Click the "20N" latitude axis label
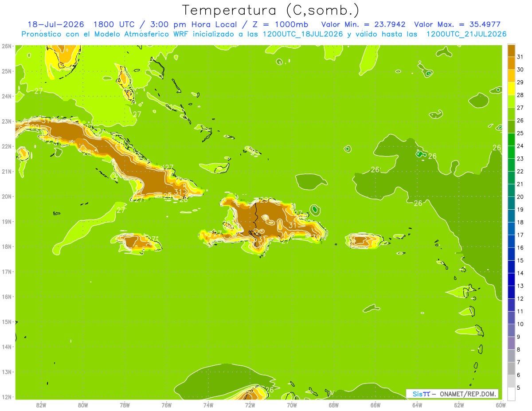Viewport: 532px width, 411px height. [7, 196]
